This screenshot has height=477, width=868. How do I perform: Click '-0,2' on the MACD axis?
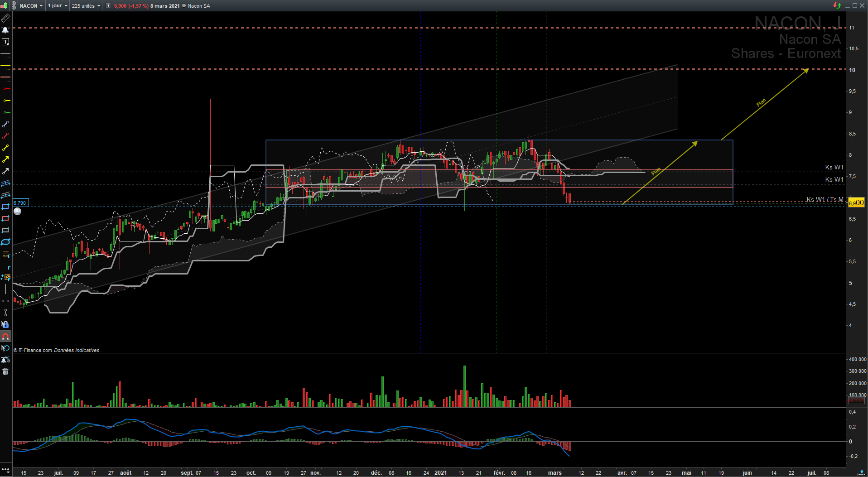[x=853, y=456]
